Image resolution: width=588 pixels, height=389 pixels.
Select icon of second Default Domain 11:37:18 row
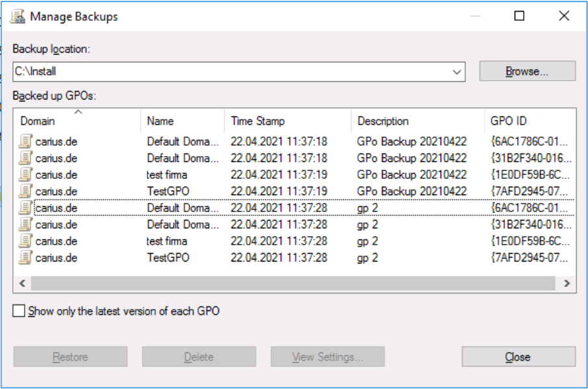[25, 158]
